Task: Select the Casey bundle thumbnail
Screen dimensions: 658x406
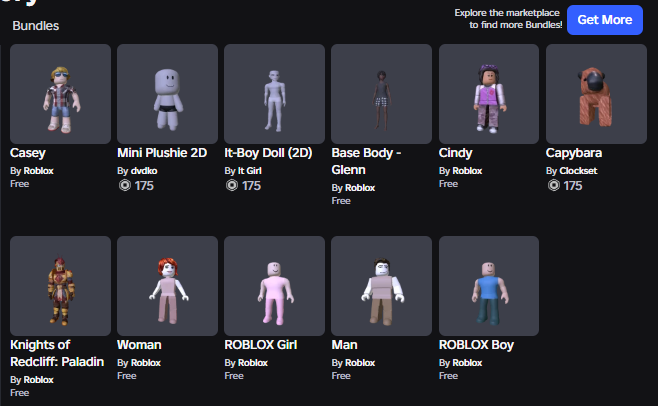Action: pyautogui.click(x=60, y=94)
